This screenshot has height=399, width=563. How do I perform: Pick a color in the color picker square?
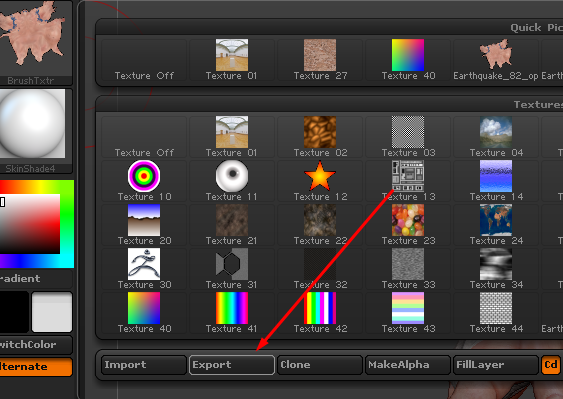(x=30, y=224)
